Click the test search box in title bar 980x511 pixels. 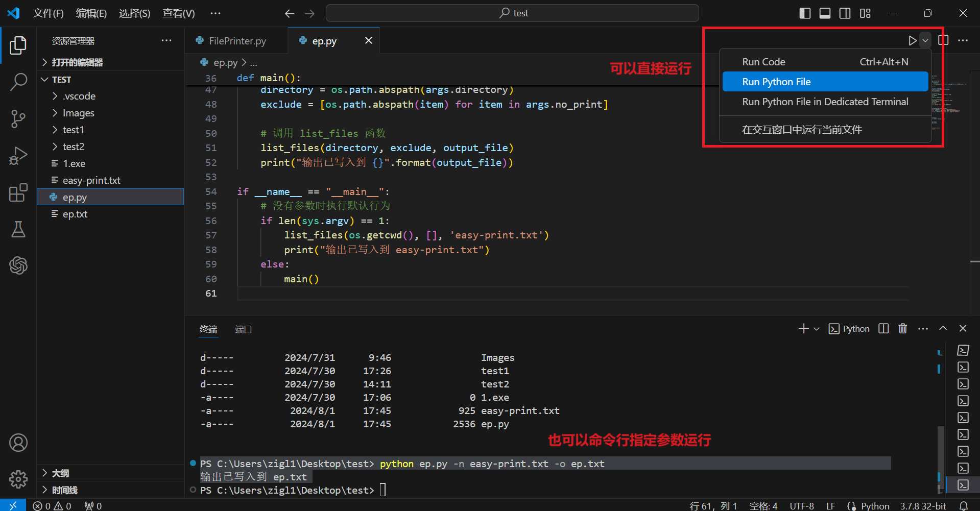pos(512,13)
